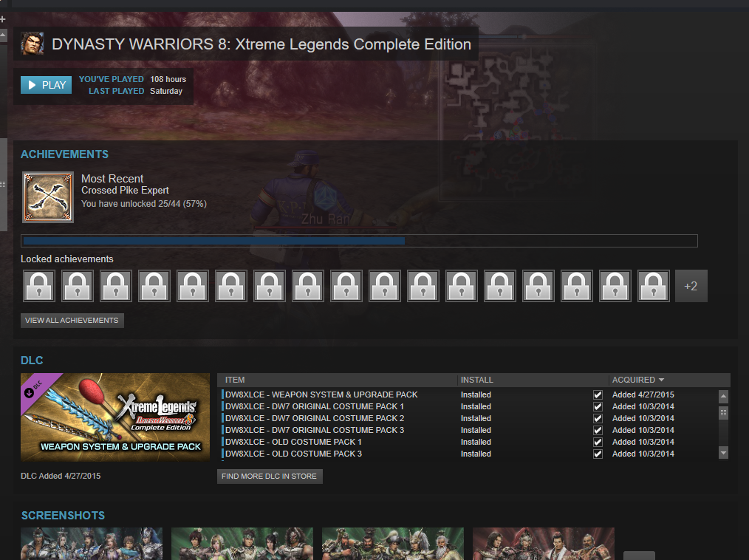Viewport: 749px width, 560px height.
Task: Toggle Old Costume Pack 1 install checkbox
Action: click(598, 442)
